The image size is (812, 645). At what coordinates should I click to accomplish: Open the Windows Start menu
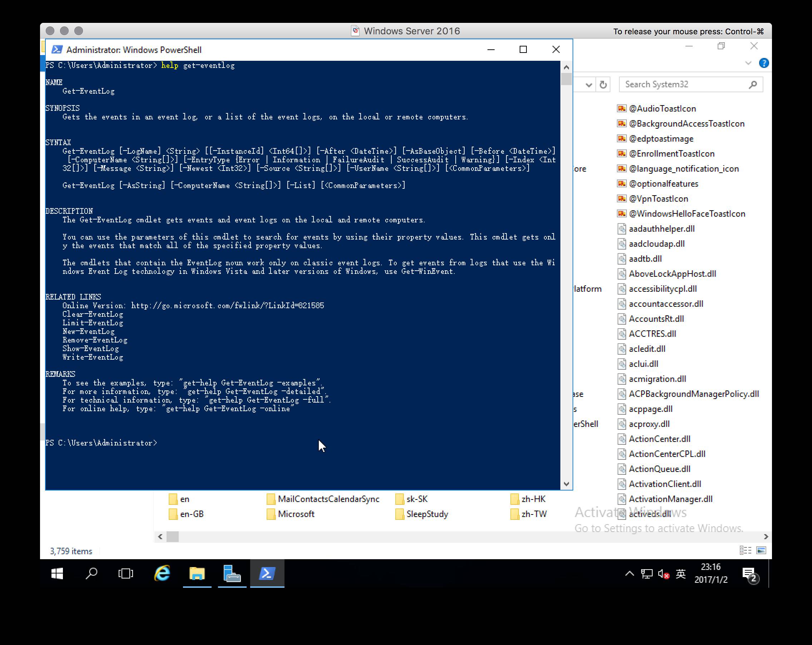click(57, 574)
